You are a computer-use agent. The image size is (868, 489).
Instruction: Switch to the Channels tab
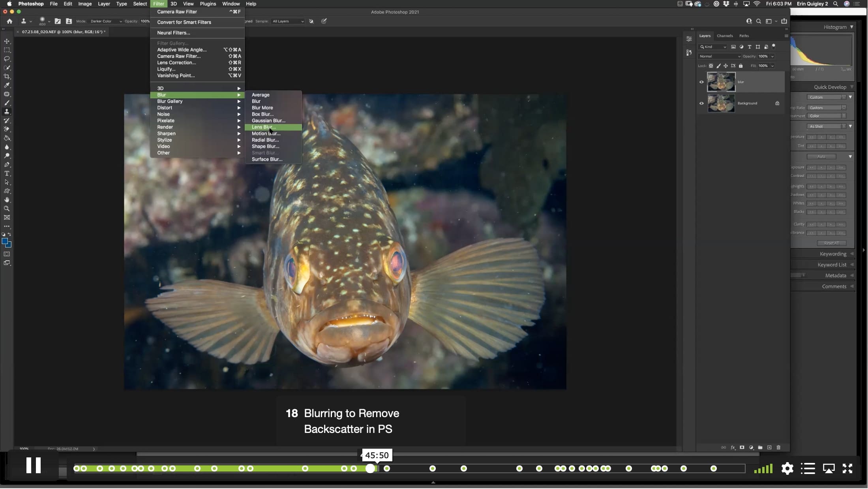pos(725,36)
